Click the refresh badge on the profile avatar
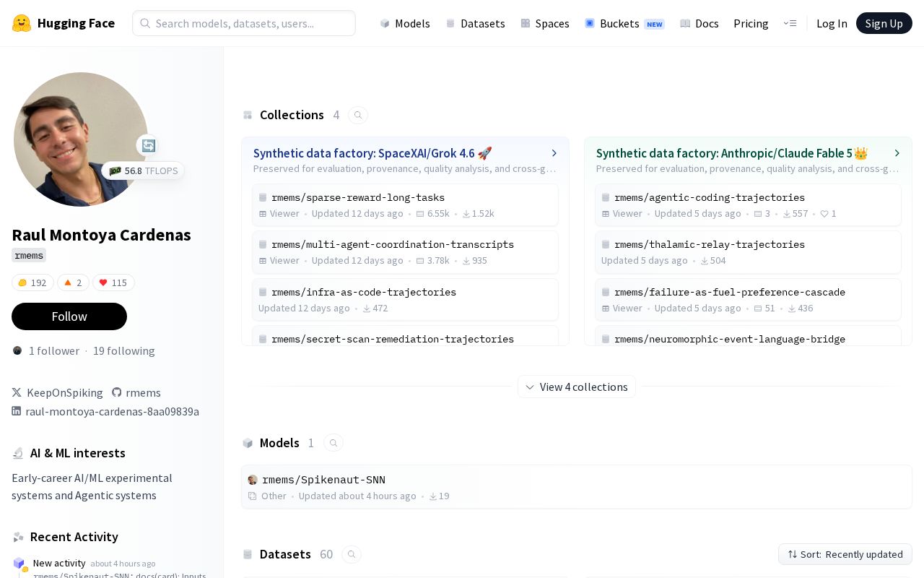 coord(148,145)
